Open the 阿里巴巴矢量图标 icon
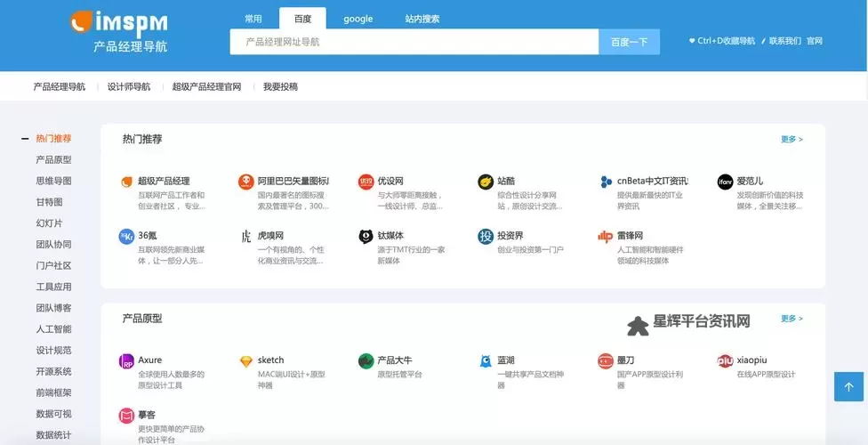Screen dimensions: 868x445 pos(245,182)
